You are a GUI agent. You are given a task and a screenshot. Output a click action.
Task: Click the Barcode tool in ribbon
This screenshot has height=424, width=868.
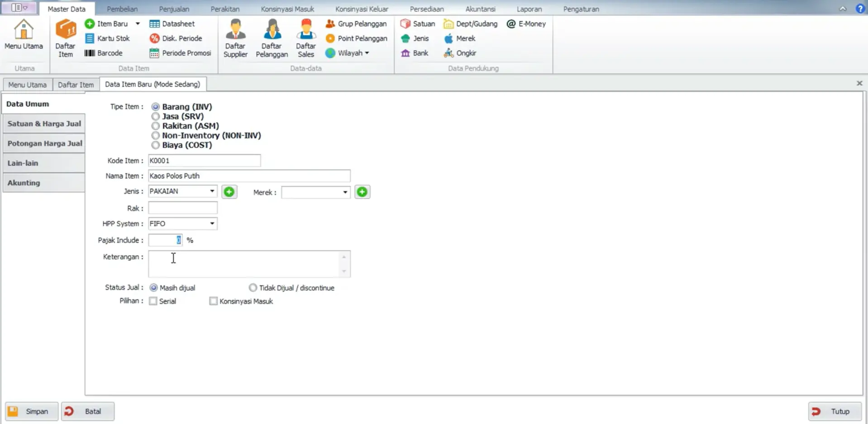click(x=104, y=53)
